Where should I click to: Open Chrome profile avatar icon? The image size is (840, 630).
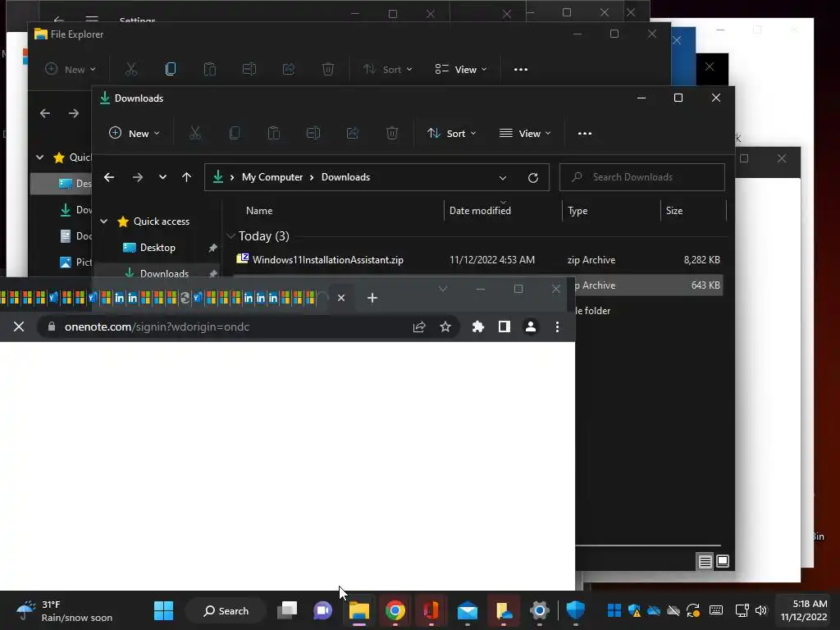[x=531, y=326]
